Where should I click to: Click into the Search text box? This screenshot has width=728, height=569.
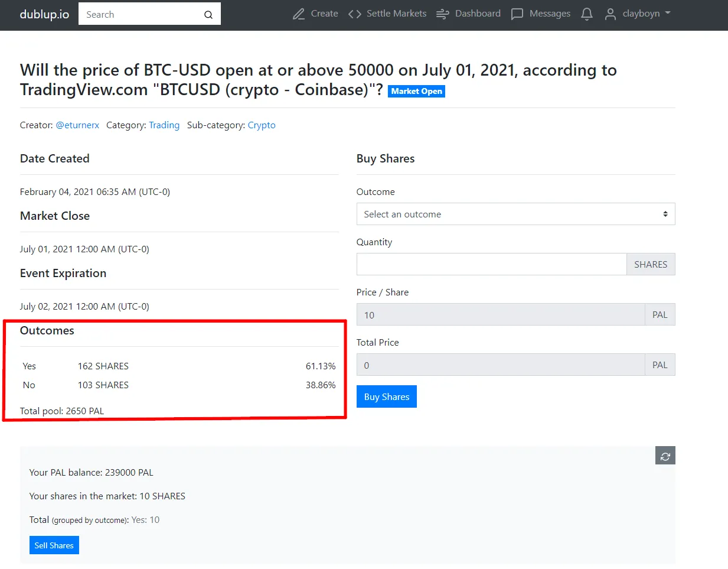tap(142, 14)
